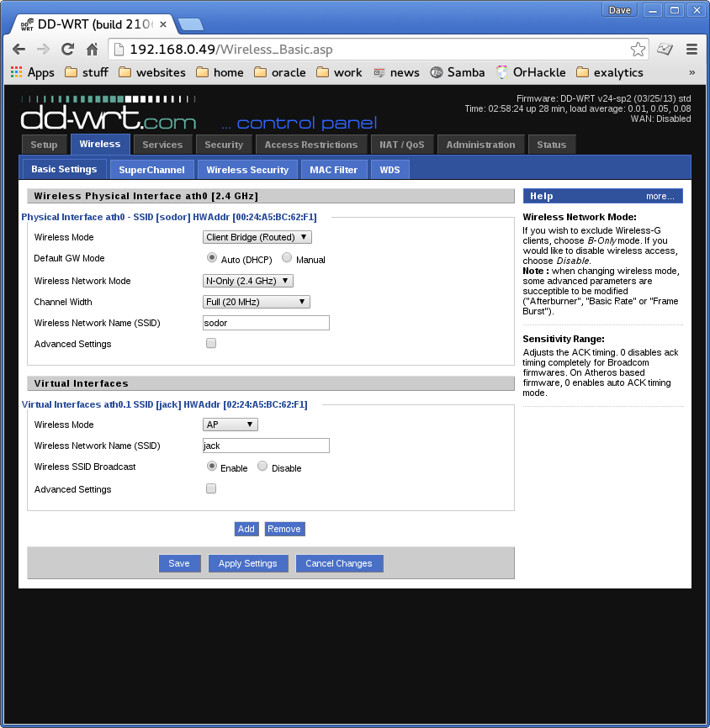Open the Wireless Security subtab
Viewport: 710px width, 728px height.
pyautogui.click(x=247, y=170)
